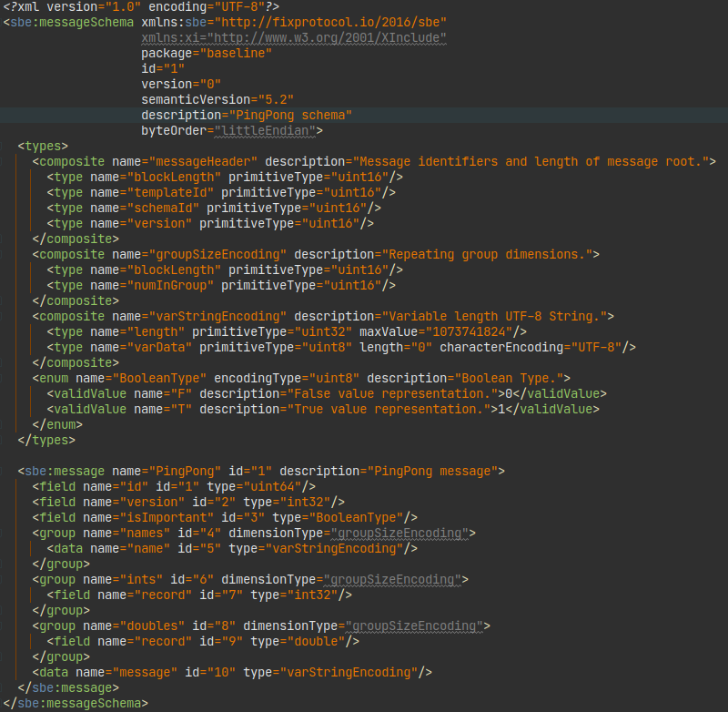728x712 pixels.
Task: Click description "Variable length UTF-8 String."
Action: pyautogui.click(x=494, y=316)
